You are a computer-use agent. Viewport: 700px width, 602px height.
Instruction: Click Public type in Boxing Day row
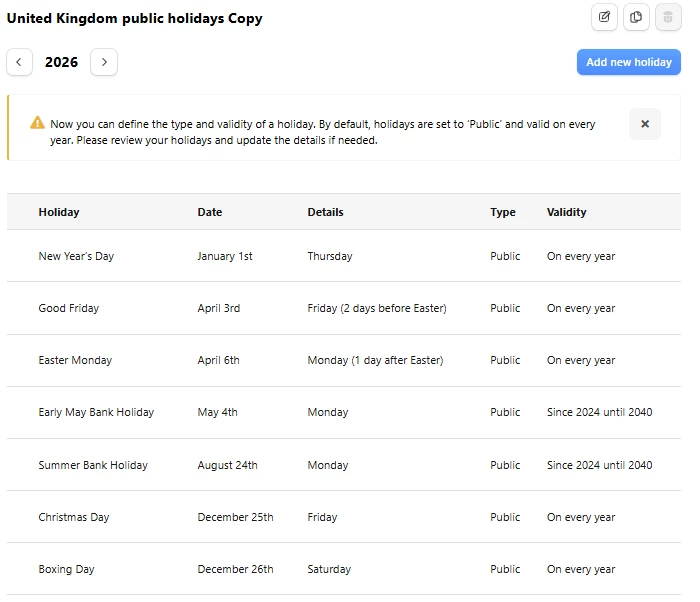click(505, 569)
